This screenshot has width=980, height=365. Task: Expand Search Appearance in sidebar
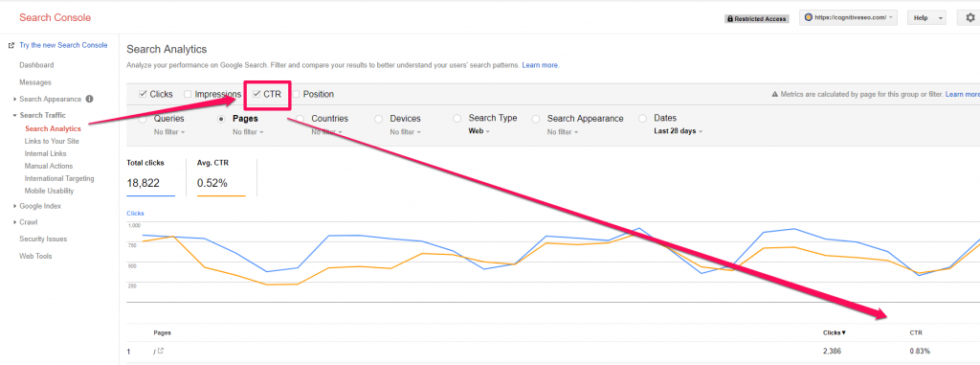(x=15, y=99)
